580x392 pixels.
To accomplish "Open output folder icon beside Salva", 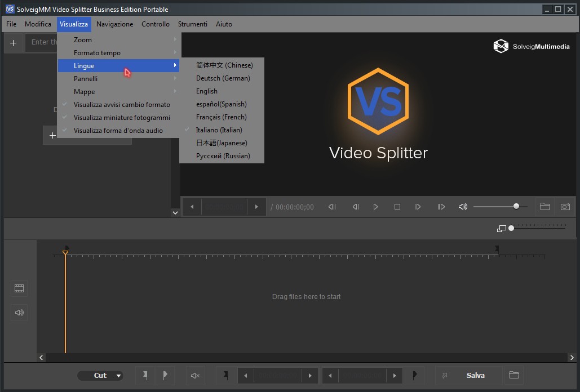I will (514, 375).
